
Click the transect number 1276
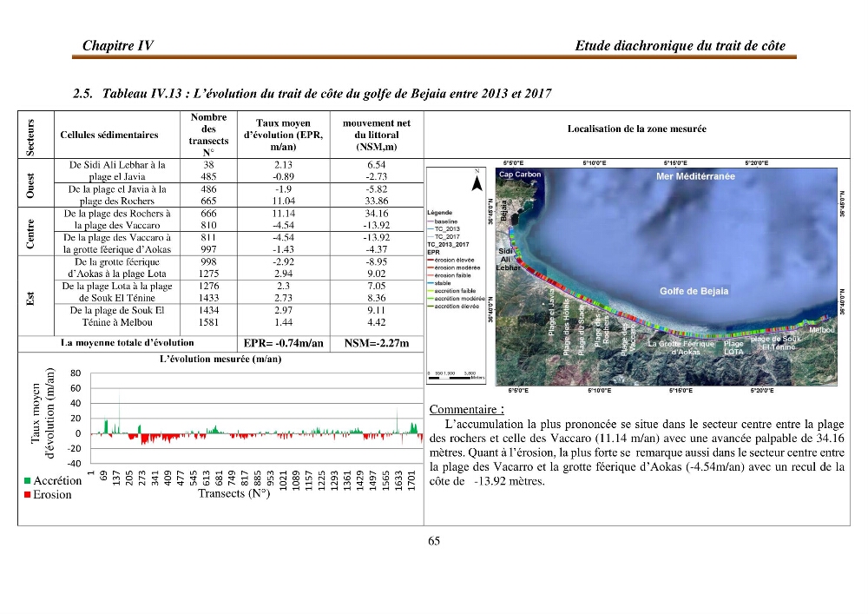(x=208, y=286)
